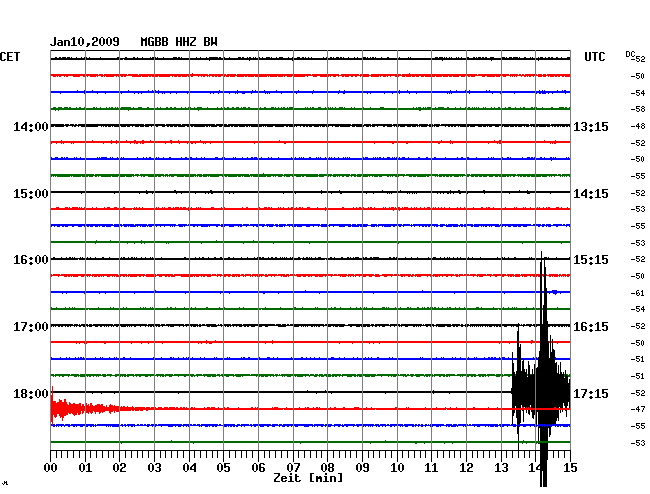Select the station label MGBB HHZ BW

tap(179, 42)
